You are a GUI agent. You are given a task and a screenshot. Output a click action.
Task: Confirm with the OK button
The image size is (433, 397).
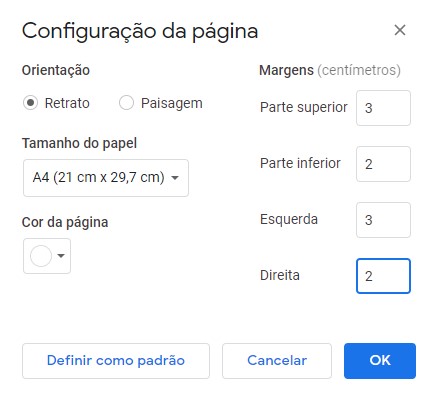pos(380,361)
